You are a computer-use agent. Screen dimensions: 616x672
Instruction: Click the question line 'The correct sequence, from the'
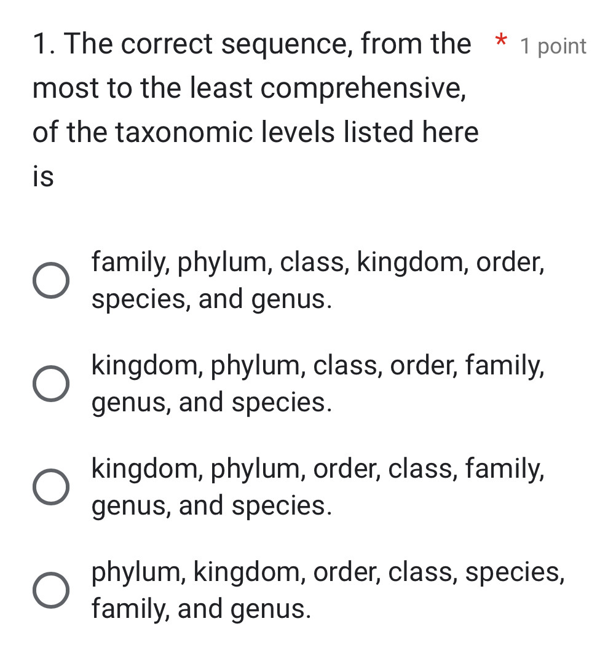[x=267, y=44]
